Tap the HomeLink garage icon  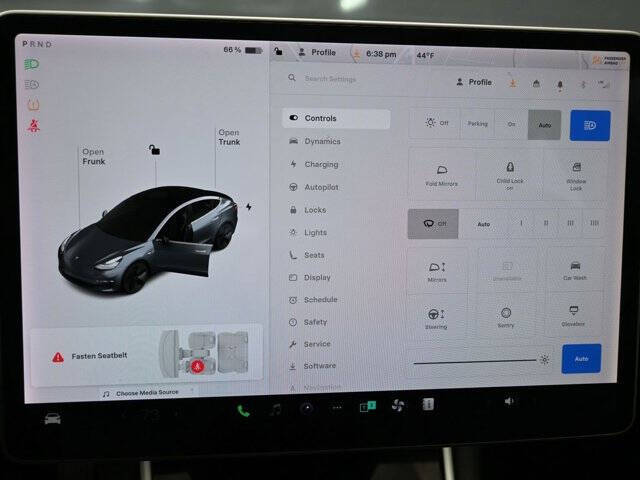pyautogui.click(x=536, y=84)
